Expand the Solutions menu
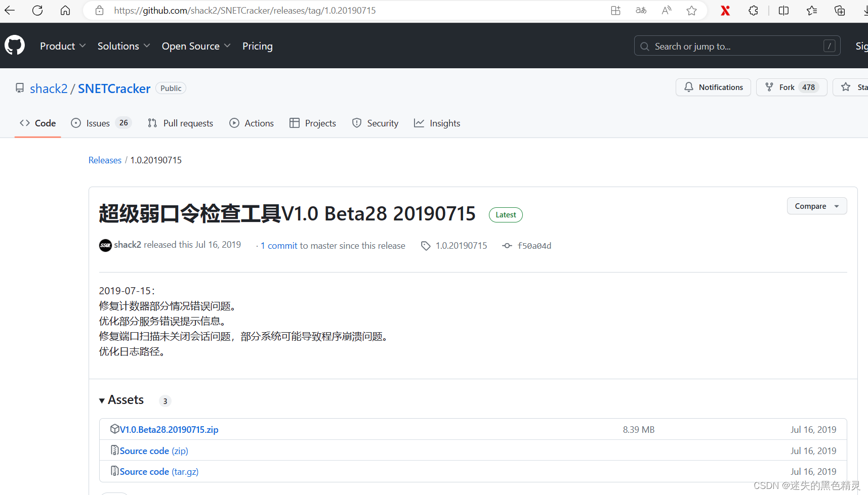868x495 pixels. [x=123, y=46]
